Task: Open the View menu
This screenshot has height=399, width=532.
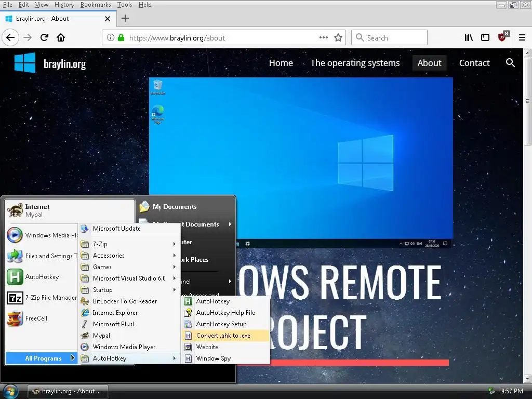Action: (42, 5)
